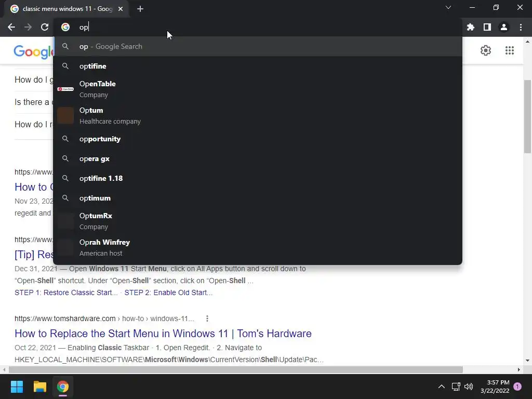The width and height of the screenshot is (532, 399).
Task: Open 'STEP 2: Enable Old Start...' link
Action: pyautogui.click(x=168, y=292)
